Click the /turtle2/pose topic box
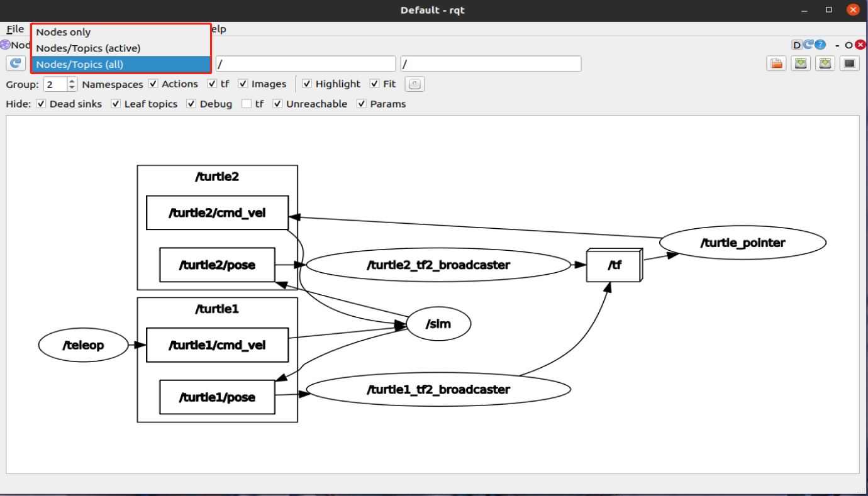This screenshot has height=496, width=868. point(217,265)
